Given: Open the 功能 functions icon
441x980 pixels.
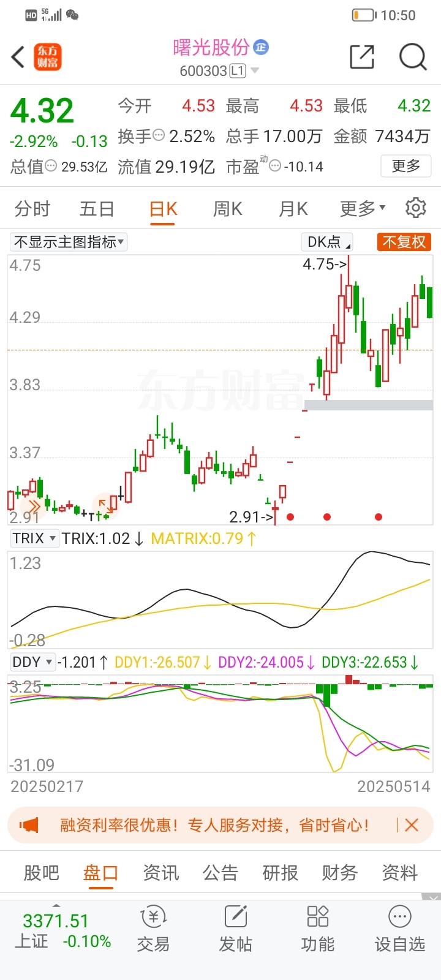Looking at the screenshot, I should coord(318,930).
